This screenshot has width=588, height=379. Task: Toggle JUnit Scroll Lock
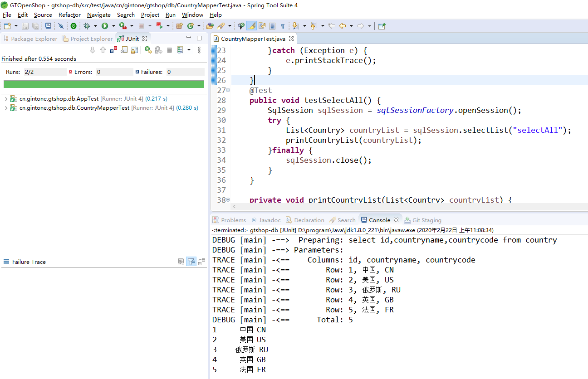pyautogui.click(x=134, y=50)
